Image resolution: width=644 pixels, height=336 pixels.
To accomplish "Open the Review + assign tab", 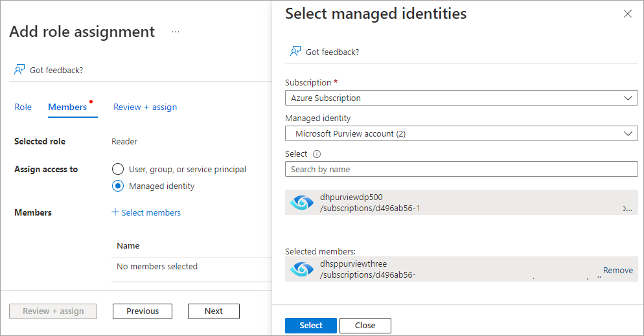I will coord(145,107).
